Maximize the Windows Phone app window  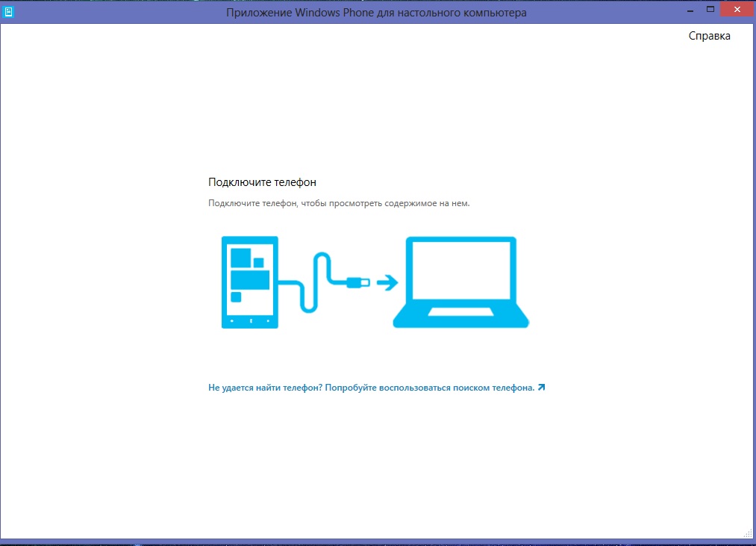pos(710,9)
